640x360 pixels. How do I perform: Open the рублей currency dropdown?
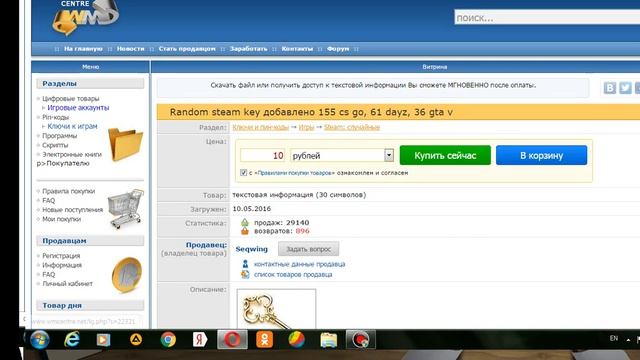[x=342, y=155]
